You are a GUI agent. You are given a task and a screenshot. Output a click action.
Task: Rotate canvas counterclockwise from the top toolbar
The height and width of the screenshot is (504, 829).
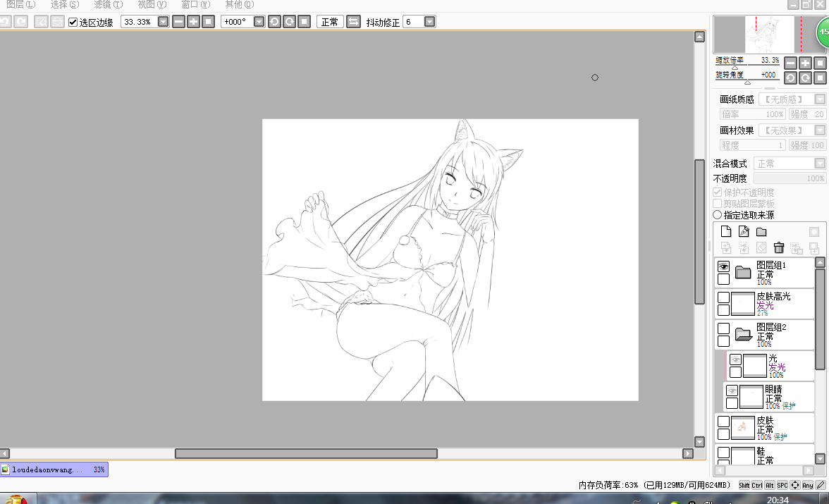point(274,22)
